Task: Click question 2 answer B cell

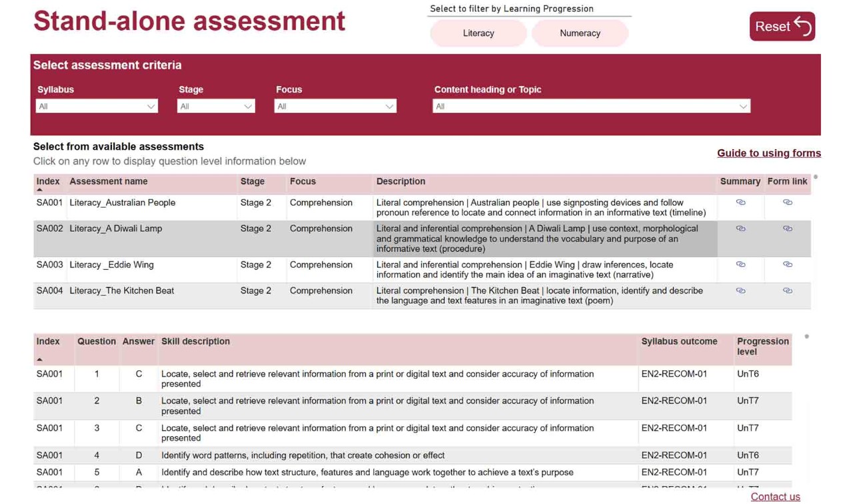Action: coord(139,401)
